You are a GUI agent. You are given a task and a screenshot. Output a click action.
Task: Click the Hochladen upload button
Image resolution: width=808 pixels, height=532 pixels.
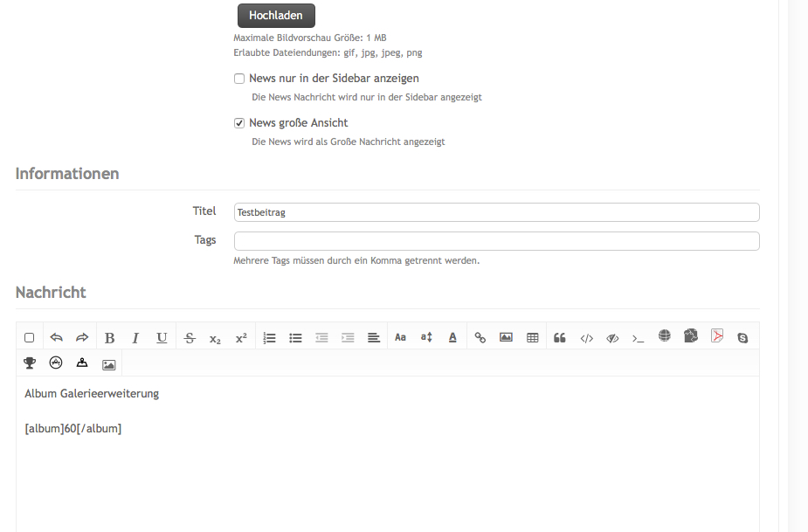point(276,16)
